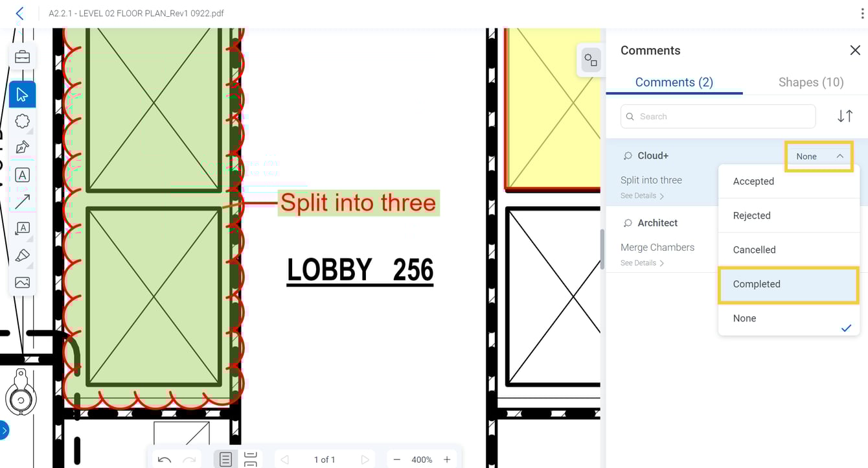Screen dimensions: 868x468
Task: Select the cloud markup tool
Action: click(22, 121)
